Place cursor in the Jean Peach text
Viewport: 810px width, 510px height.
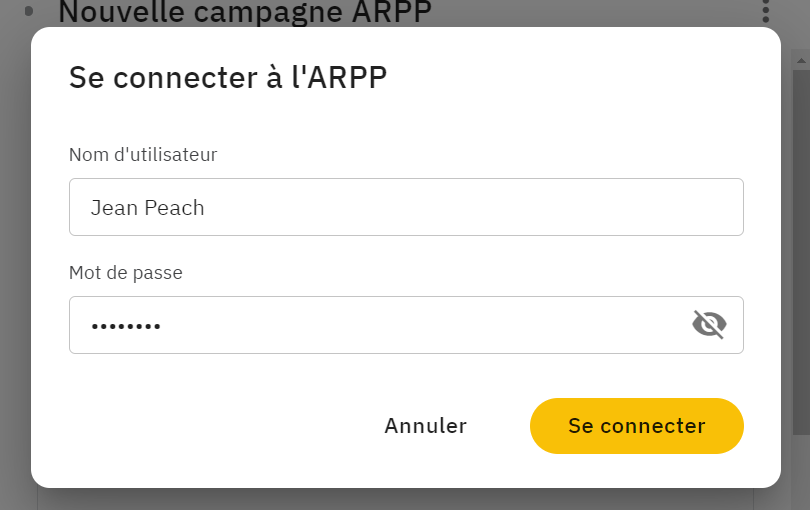[x=148, y=208]
